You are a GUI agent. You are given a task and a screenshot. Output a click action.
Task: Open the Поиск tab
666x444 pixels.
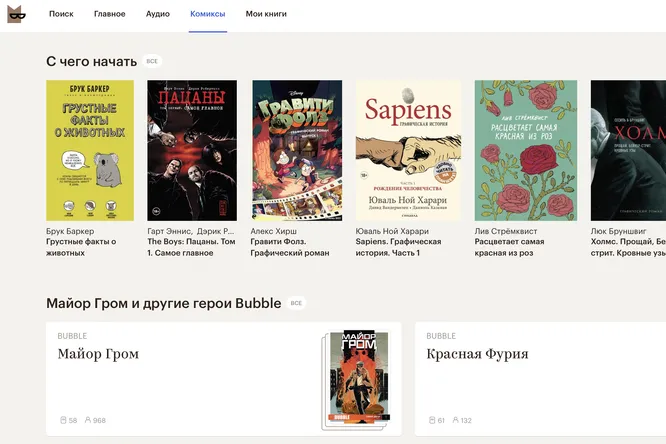(61, 14)
